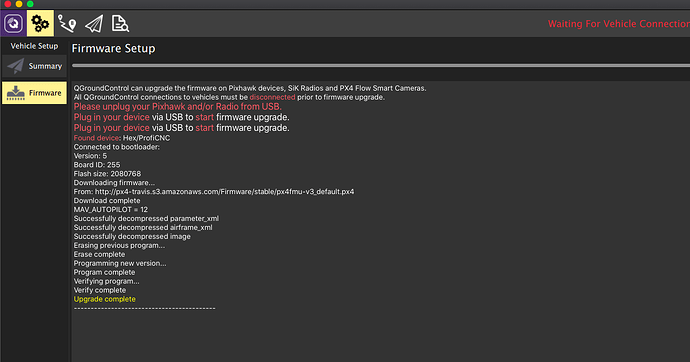690x362 pixels.
Task: Click the 'Successfully decompressed parameter_xml' line
Action: click(146, 219)
